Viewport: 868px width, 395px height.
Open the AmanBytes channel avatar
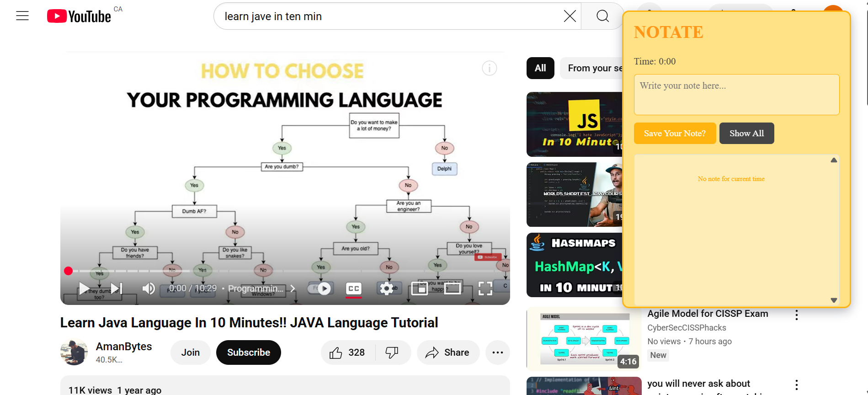pyautogui.click(x=74, y=352)
